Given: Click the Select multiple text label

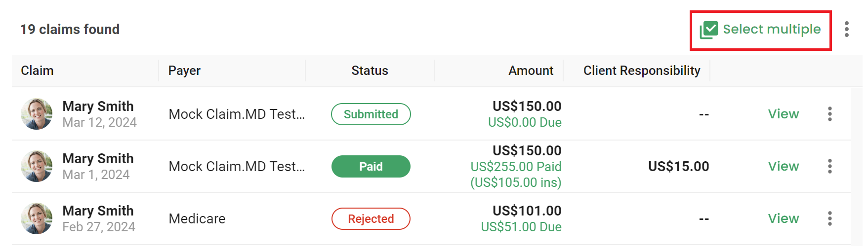Looking at the screenshot, I should point(772,30).
